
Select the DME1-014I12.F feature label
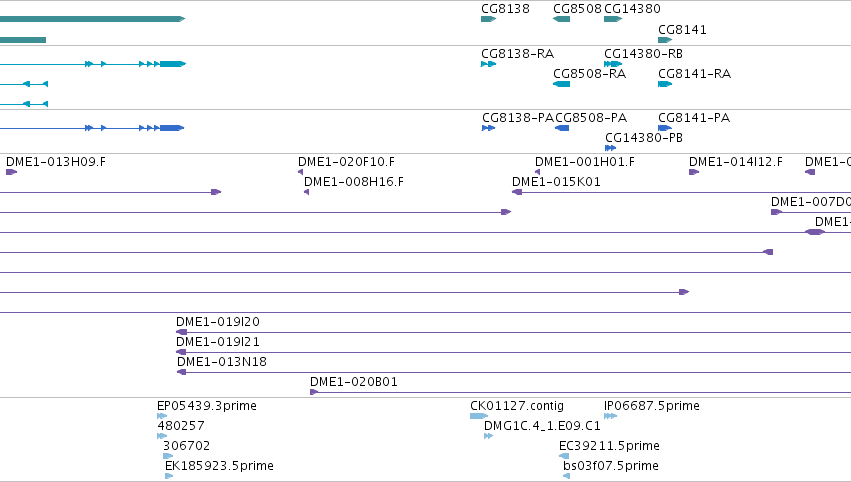coord(736,162)
